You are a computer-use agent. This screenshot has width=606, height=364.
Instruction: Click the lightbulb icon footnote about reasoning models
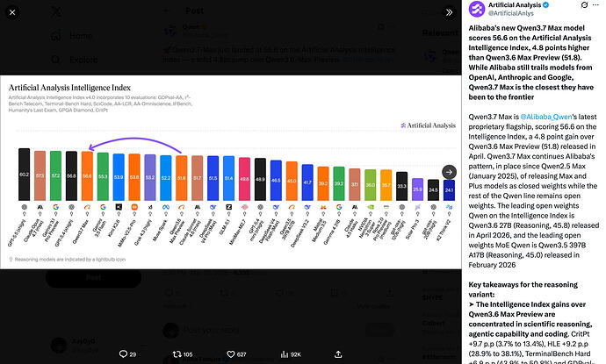click(68, 260)
